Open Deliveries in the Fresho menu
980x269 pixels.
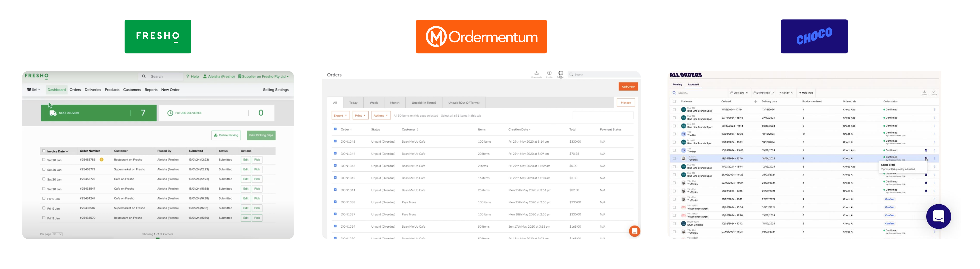click(x=93, y=90)
